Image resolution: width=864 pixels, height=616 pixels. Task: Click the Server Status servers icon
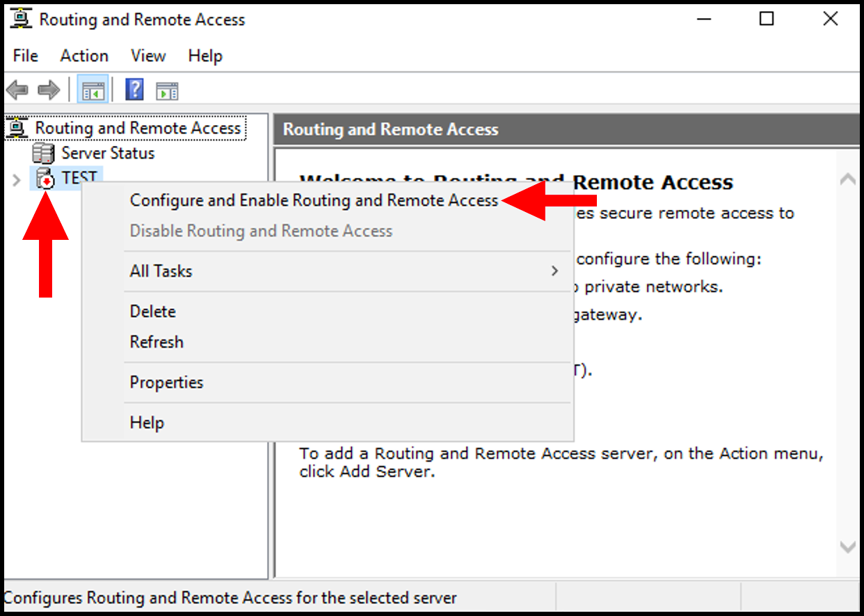click(x=43, y=153)
